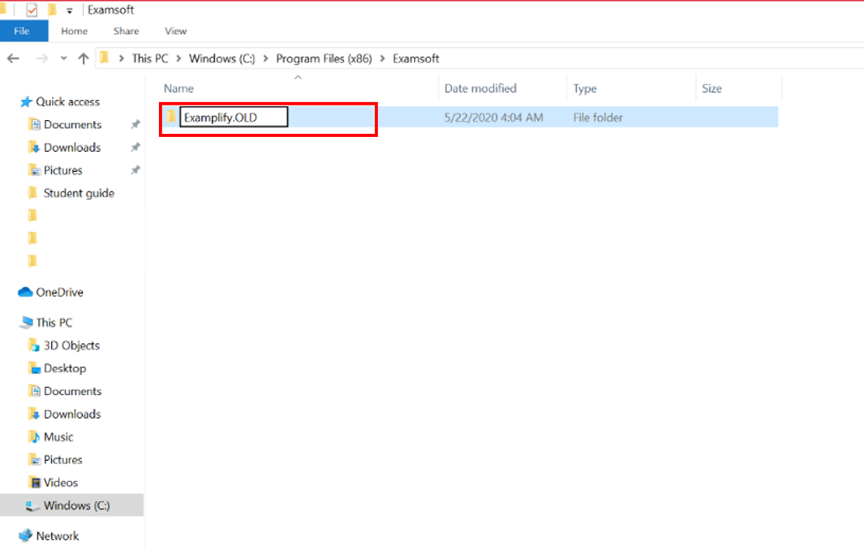864x550 pixels.
Task: Open the View ribbon tab
Action: tap(176, 31)
